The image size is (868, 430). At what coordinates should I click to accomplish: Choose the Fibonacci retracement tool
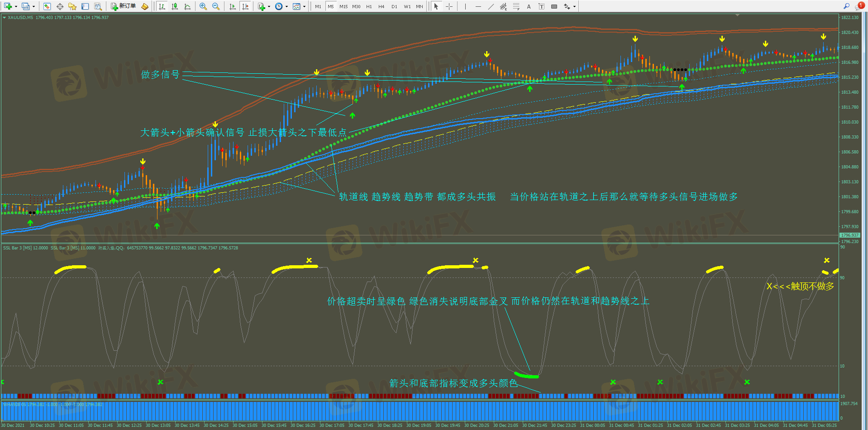(x=516, y=6)
